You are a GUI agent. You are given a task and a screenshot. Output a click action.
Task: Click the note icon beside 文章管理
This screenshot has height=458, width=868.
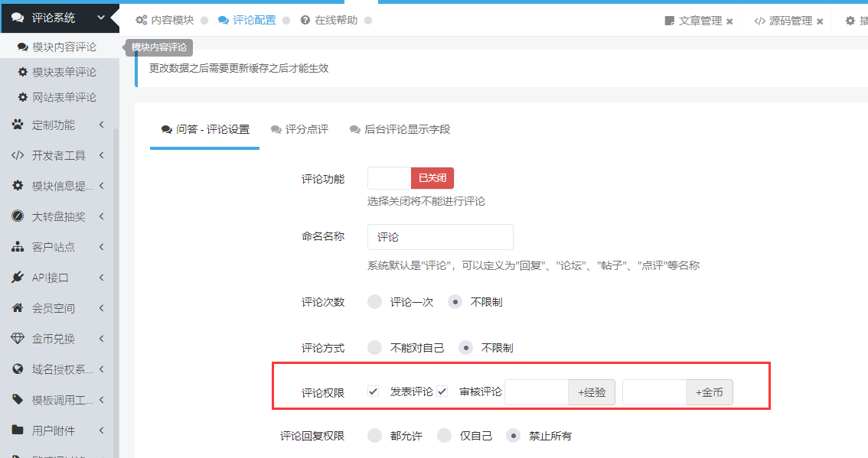669,21
